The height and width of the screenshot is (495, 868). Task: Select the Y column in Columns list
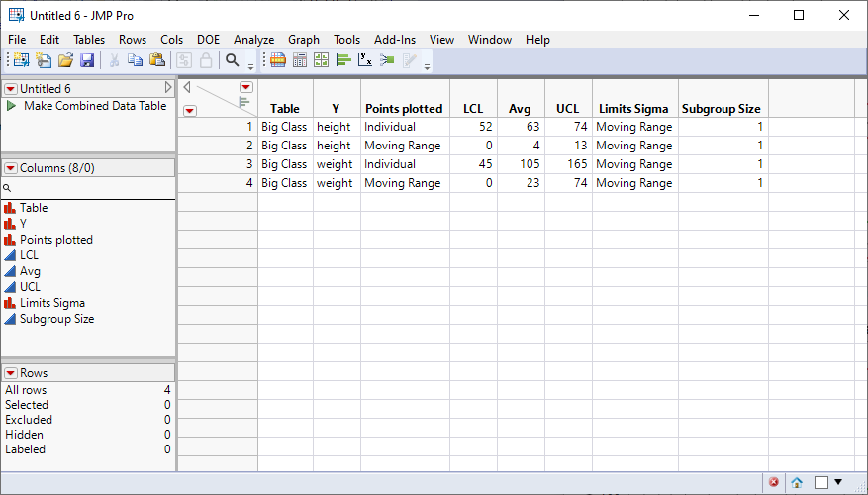23,224
